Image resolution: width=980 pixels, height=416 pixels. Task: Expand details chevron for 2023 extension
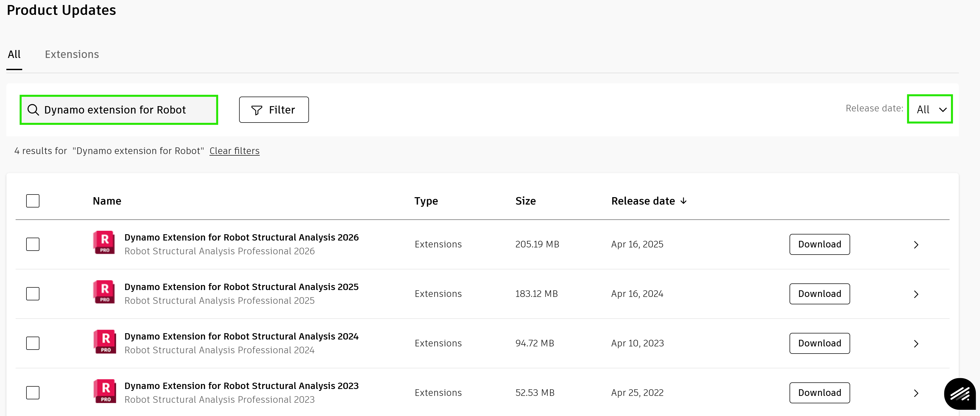click(x=916, y=393)
